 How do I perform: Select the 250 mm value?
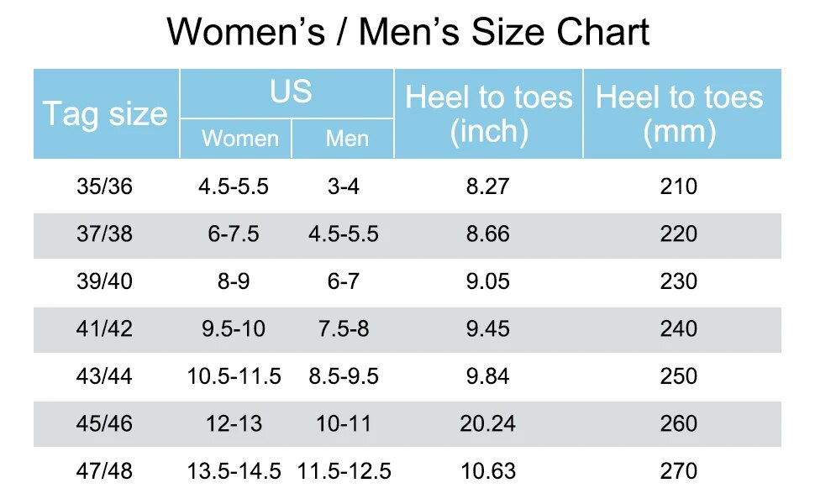point(678,376)
